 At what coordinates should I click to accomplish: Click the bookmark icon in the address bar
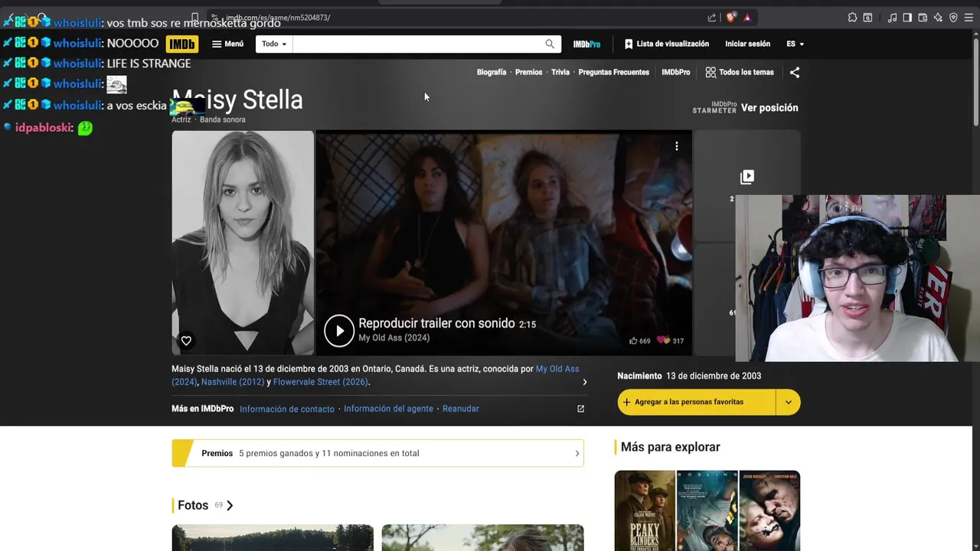tap(195, 18)
